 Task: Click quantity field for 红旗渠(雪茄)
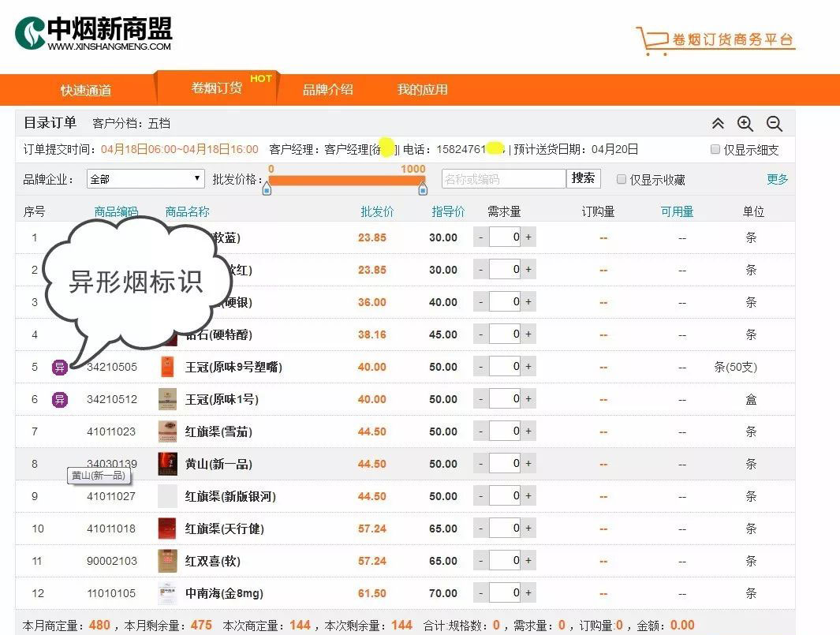pyautogui.click(x=505, y=431)
